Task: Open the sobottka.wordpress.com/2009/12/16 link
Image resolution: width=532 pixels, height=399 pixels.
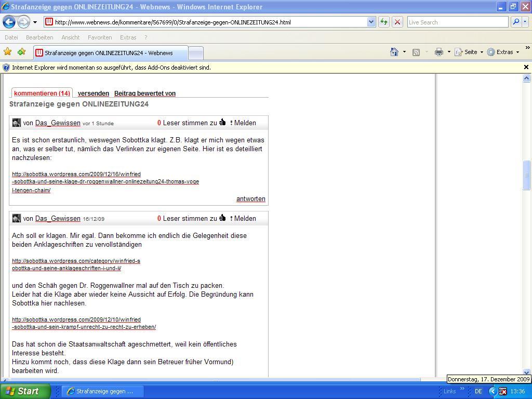Action: tap(105, 182)
